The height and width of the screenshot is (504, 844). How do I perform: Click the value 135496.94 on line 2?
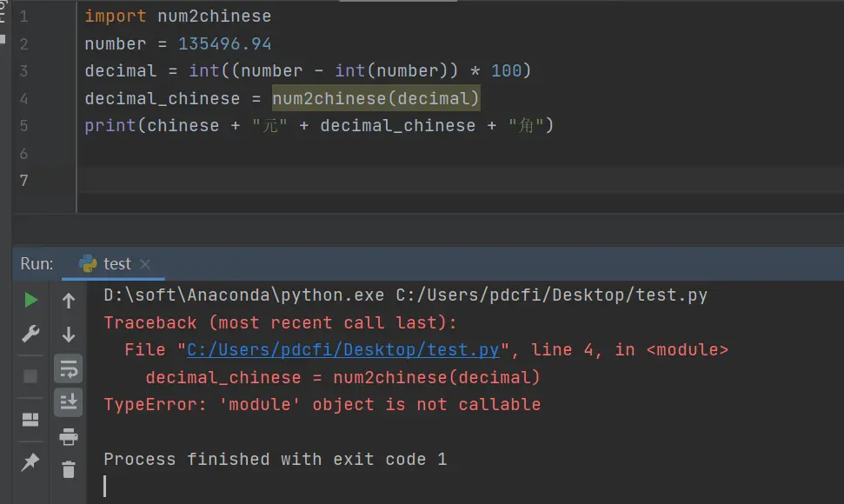click(x=224, y=43)
